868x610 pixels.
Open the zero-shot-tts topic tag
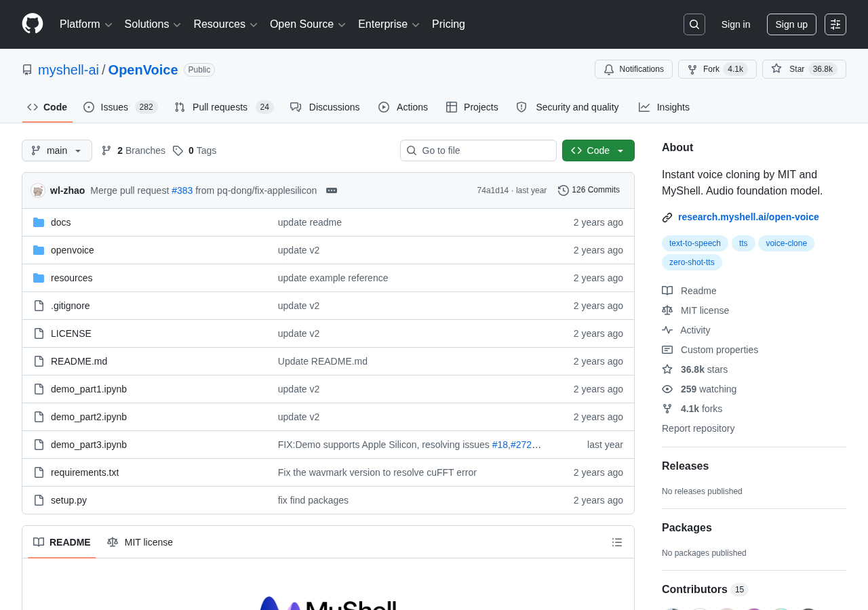pyautogui.click(x=692, y=262)
